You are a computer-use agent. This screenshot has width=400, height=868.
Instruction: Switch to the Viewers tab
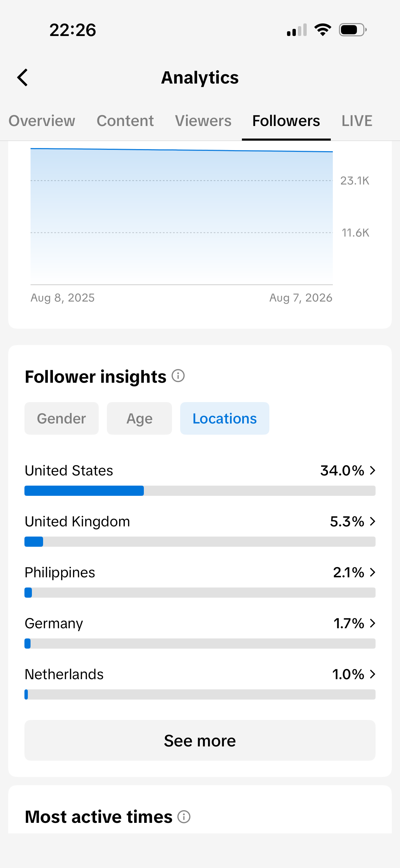coord(203,121)
